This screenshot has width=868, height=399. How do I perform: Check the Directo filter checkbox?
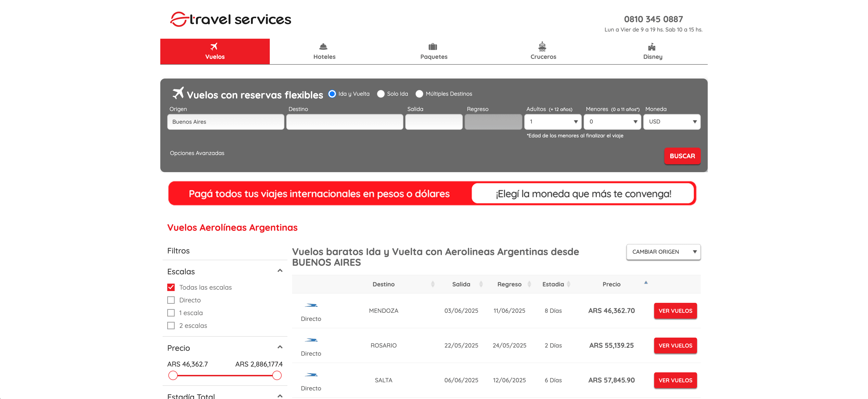[x=171, y=300]
